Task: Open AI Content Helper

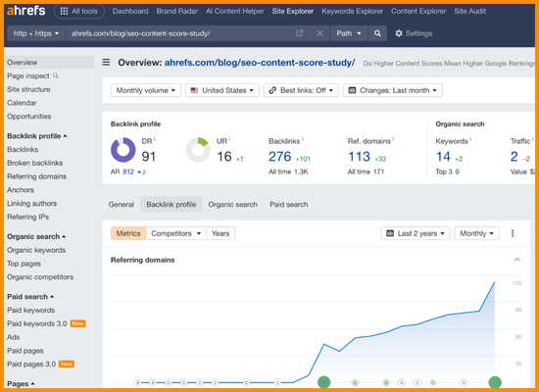Action: coord(235,11)
